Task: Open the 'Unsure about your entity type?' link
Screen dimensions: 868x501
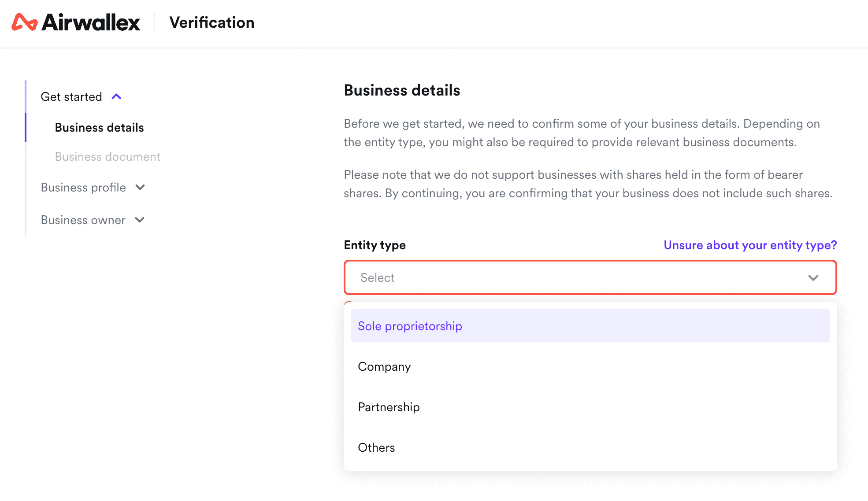Action: point(750,245)
